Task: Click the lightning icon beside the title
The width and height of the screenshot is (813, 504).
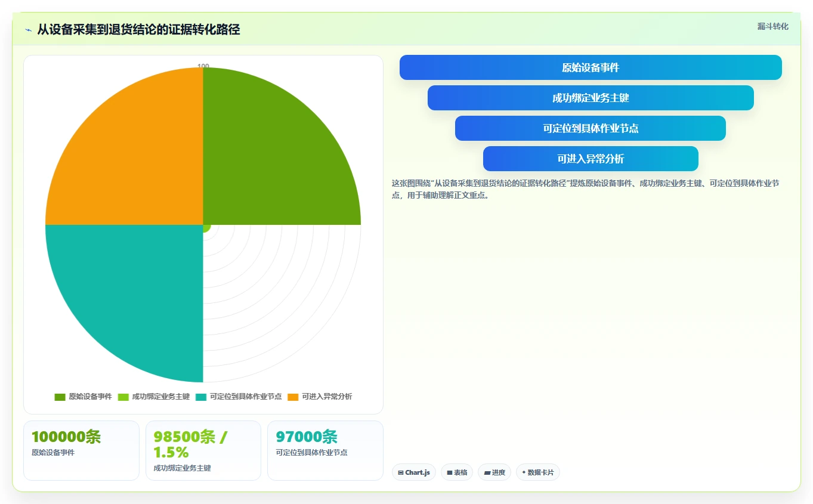Action: point(28,30)
